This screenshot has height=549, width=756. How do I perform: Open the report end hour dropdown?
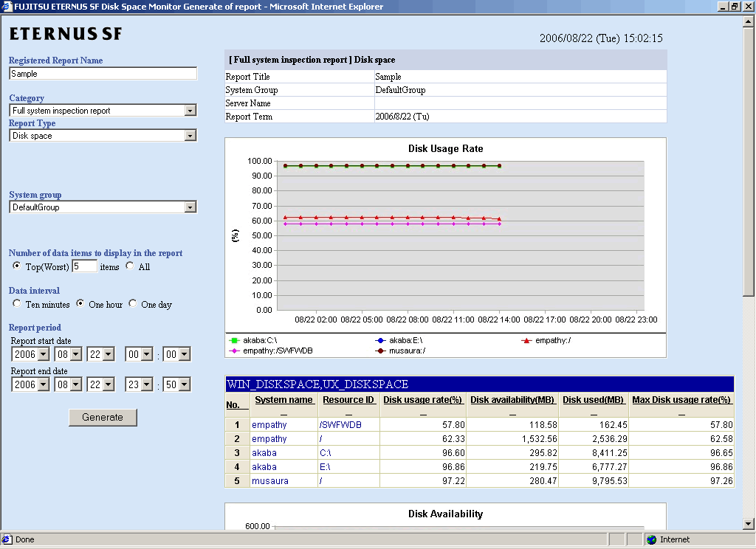pyautogui.click(x=147, y=384)
